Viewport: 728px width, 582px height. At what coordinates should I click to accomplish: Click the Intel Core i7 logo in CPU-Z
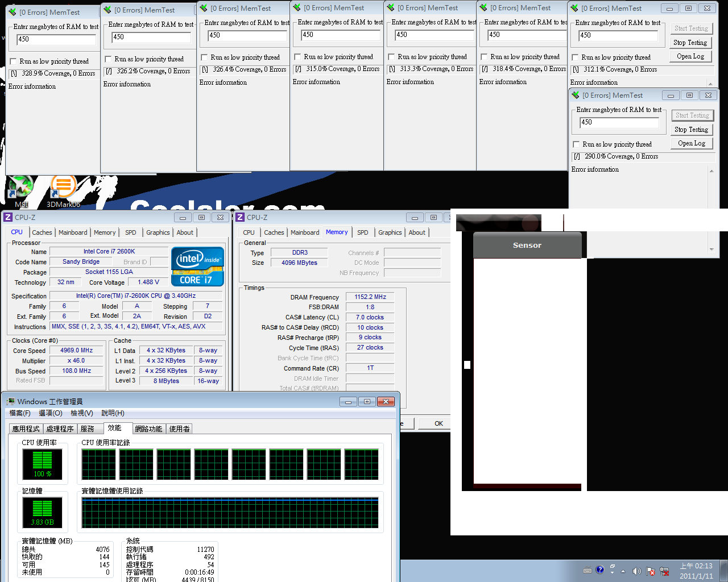click(x=197, y=266)
